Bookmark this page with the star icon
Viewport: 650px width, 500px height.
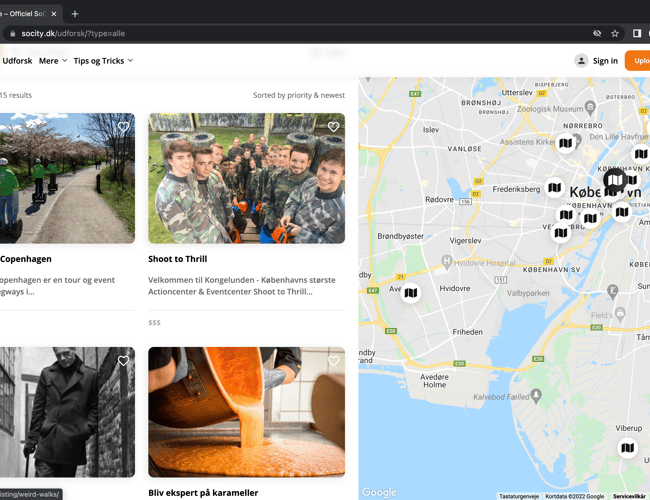pos(614,34)
